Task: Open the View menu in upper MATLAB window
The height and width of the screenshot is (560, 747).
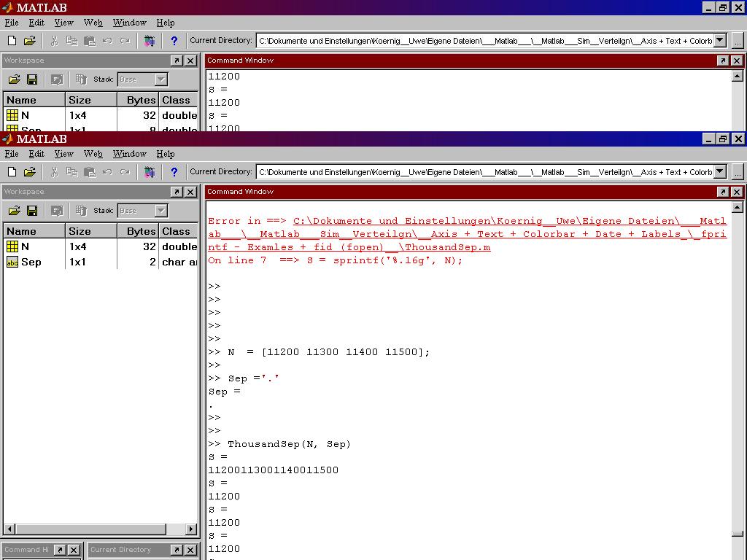Action: click(x=63, y=23)
